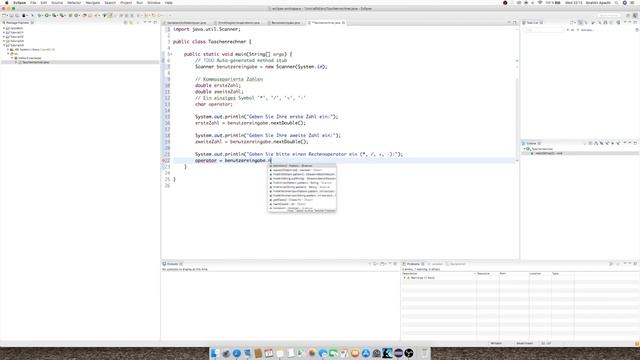Open Safari from the Dock
Screen dimensions: 640x360
point(237,353)
